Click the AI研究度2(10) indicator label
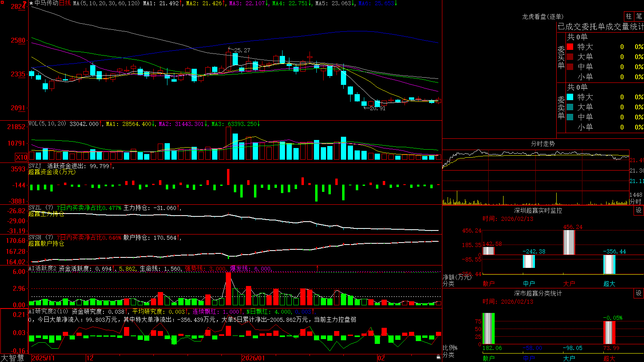Image resolution: width=644 pixels, height=362 pixels. [x=48, y=312]
